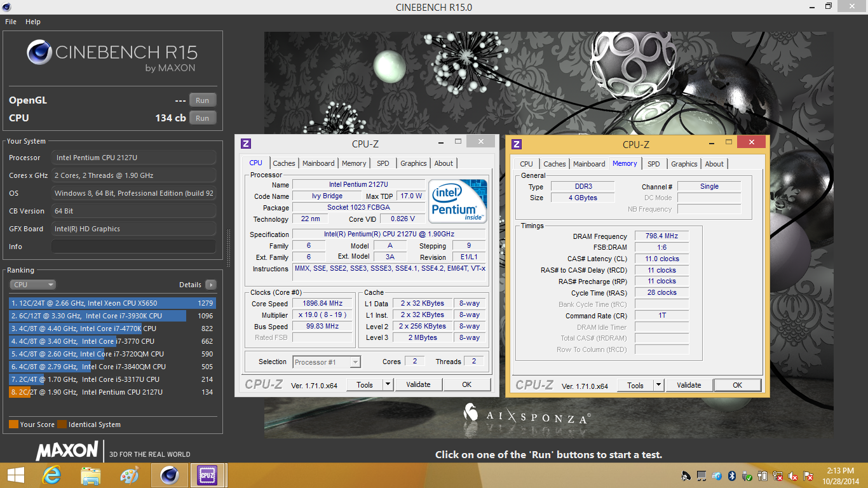Select the Pentium 2127U ranking row
This screenshot has width=868, height=488.
112,392
